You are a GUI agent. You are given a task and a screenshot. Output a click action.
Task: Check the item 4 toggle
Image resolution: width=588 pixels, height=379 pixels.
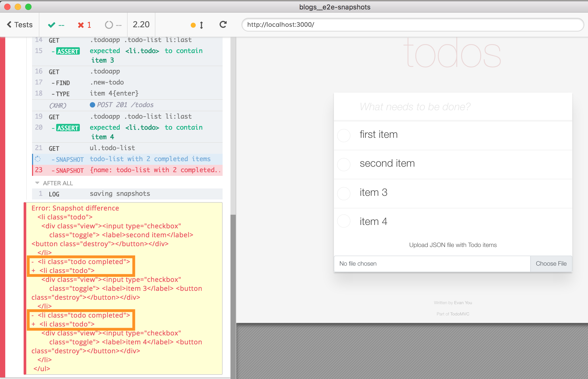[344, 221]
